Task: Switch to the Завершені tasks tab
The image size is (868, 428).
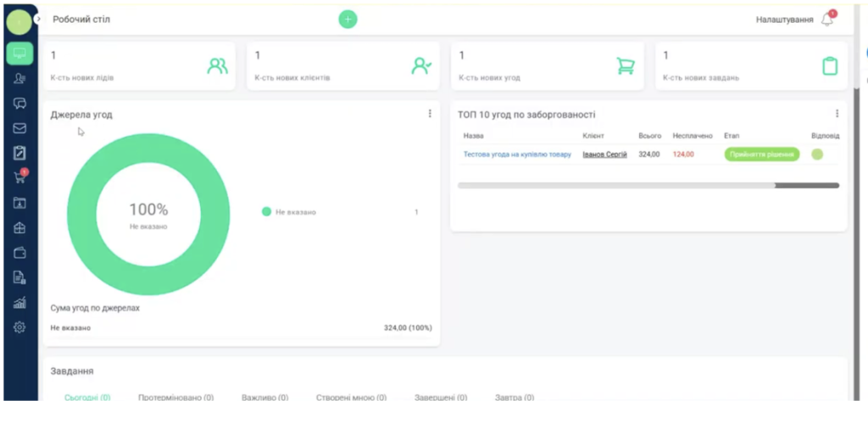Action: point(440,397)
